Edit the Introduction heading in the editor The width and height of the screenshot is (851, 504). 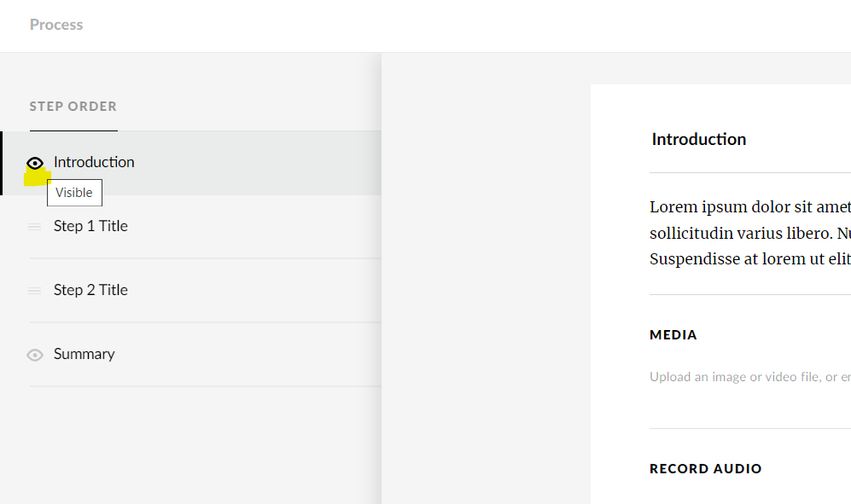(x=698, y=139)
